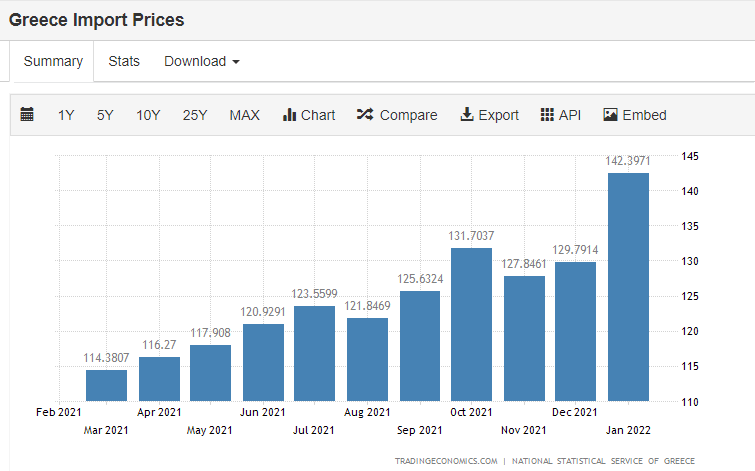Select the 25Y time range
This screenshot has width=755, height=471.
(195, 115)
